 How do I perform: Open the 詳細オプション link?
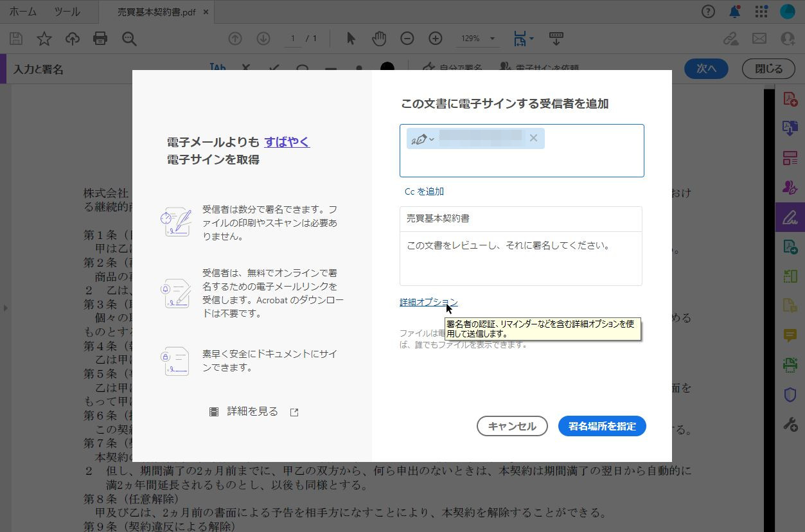point(428,302)
